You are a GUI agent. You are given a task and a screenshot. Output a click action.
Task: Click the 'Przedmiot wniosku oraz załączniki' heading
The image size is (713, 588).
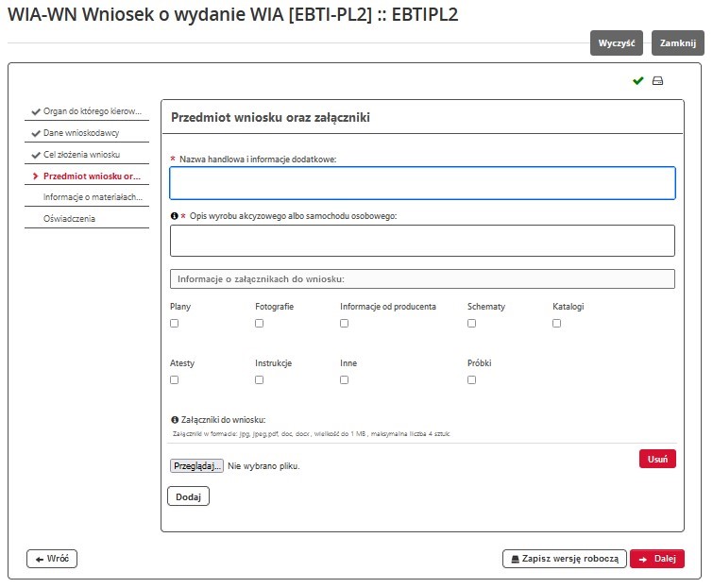270,117
